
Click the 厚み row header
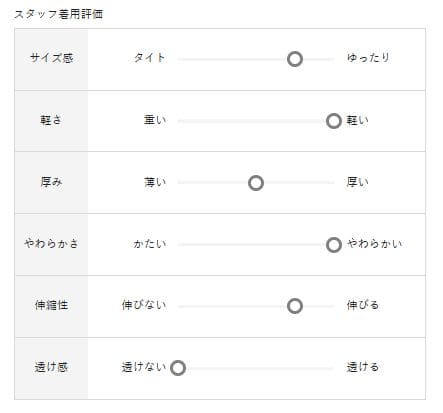point(51,183)
